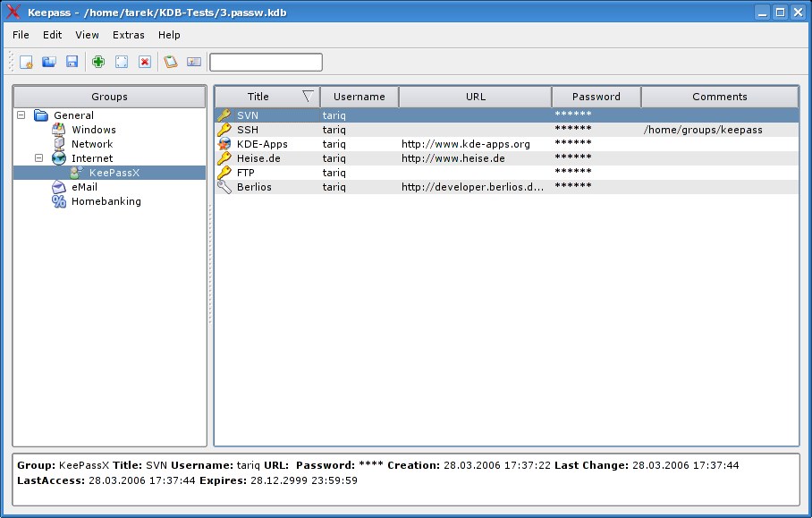Viewport: 812px width, 518px height.
Task: Click the masked password in FTP row
Action: click(x=572, y=172)
